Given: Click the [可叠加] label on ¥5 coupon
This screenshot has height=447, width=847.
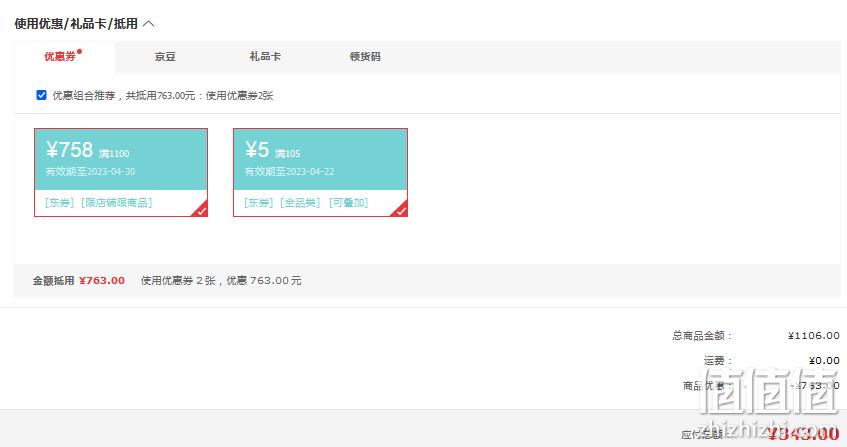Looking at the screenshot, I should (x=348, y=203).
